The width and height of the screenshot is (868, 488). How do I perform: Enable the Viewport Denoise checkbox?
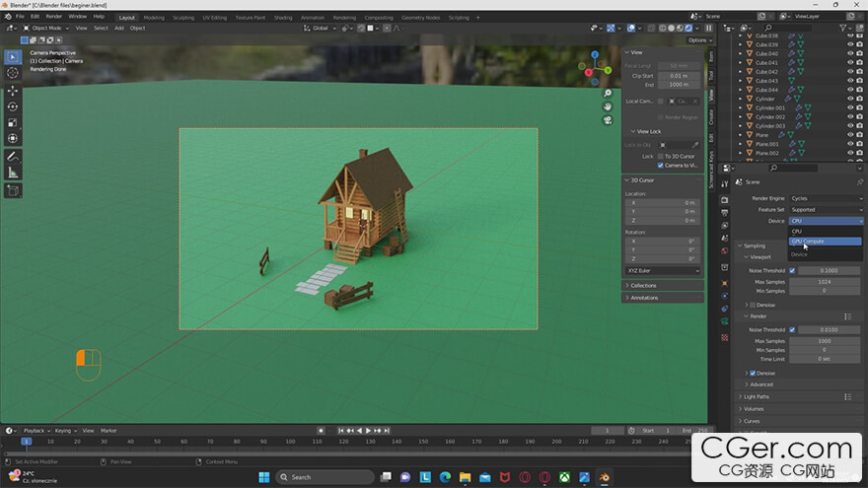click(x=753, y=306)
